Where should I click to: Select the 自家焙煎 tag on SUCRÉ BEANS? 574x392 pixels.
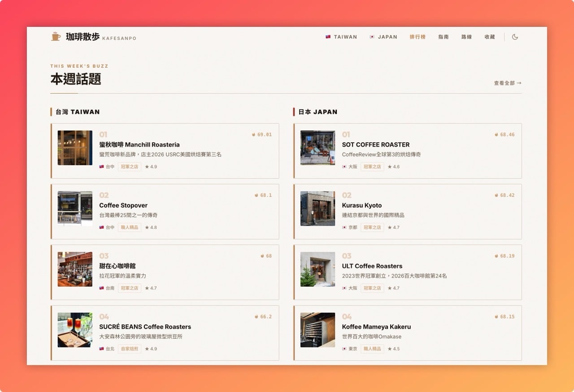(130, 349)
